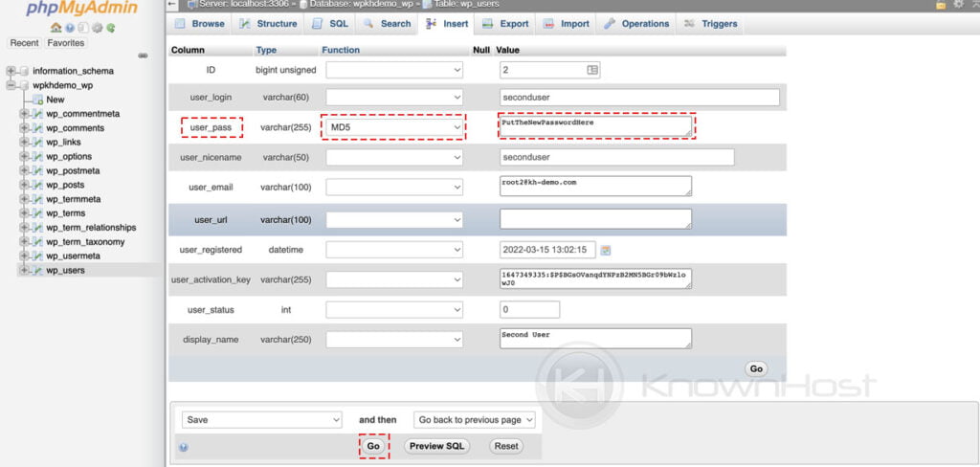The height and width of the screenshot is (467, 980).
Task: Collapse the wpkhdemo_wp database node
Action: click(x=11, y=85)
